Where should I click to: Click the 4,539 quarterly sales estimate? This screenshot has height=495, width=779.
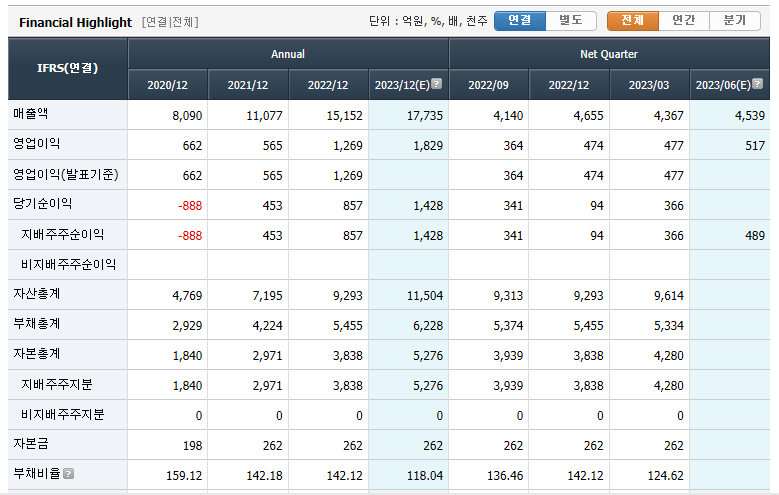pos(750,116)
